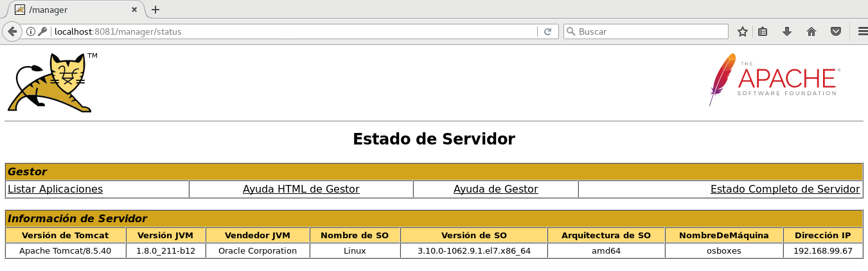Select the /manager browser tab

71,10
